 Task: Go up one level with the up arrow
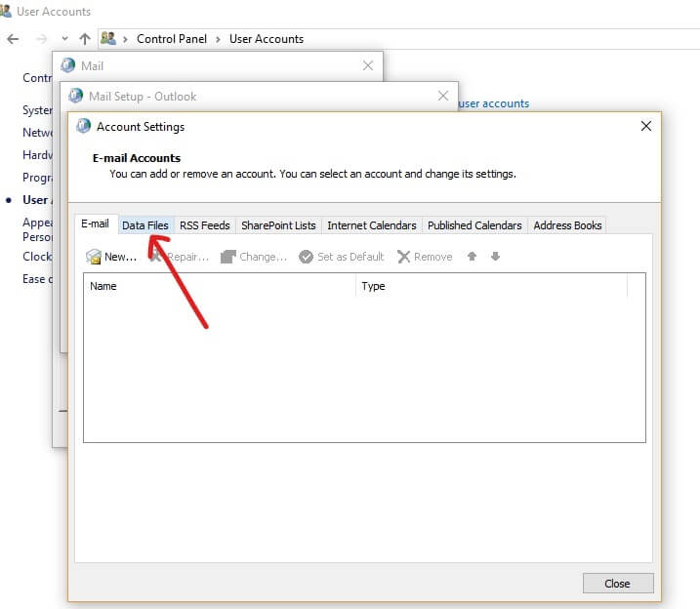85,39
